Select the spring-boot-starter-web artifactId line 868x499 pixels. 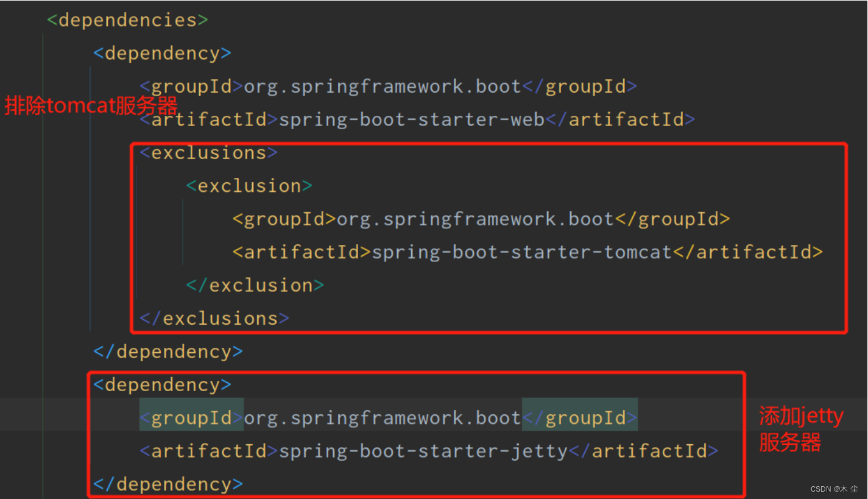click(417, 119)
